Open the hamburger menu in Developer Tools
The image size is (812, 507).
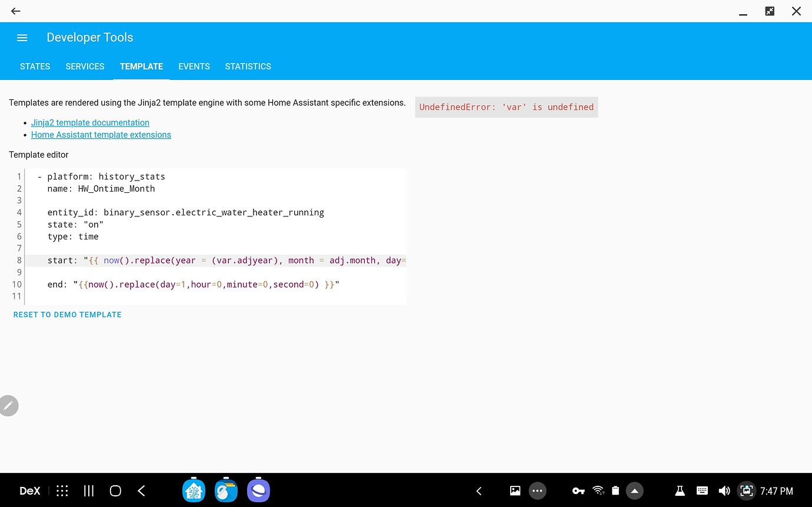pyautogui.click(x=22, y=37)
